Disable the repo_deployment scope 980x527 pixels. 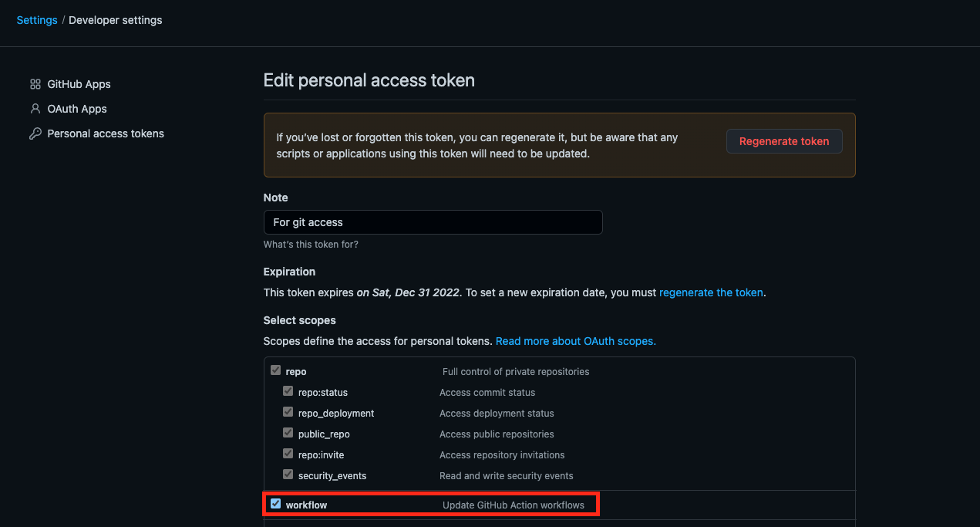click(x=288, y=411)
